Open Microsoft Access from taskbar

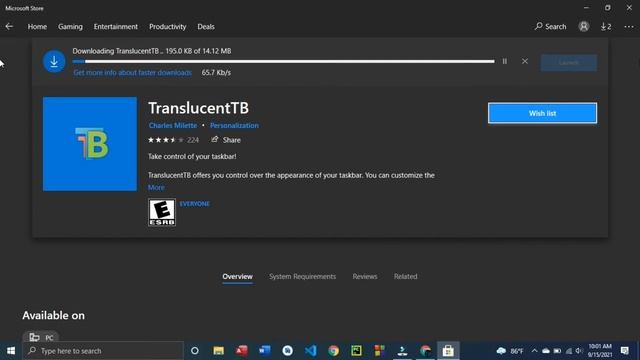(241, 351)
